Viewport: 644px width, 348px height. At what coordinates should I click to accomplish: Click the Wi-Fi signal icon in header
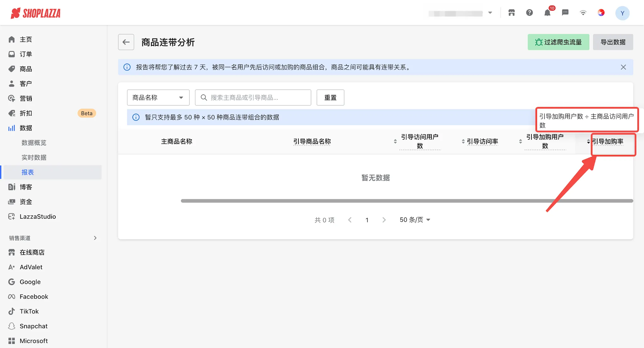(583, 13)
